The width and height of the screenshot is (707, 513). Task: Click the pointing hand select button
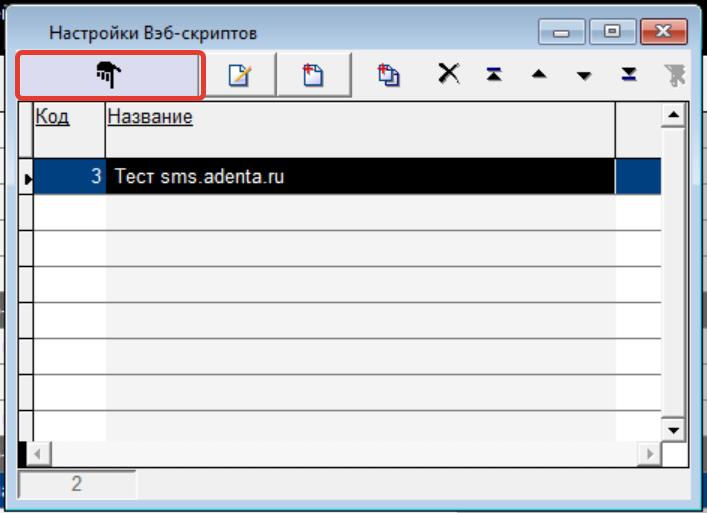[110, 75]
